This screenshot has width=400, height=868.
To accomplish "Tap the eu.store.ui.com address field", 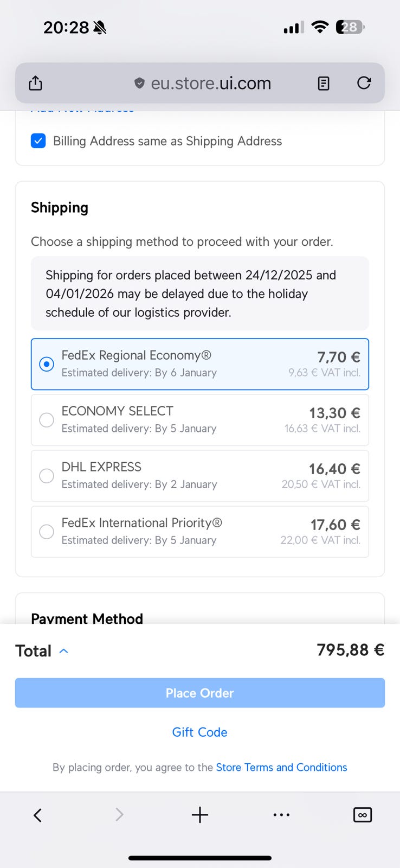I will click(211, 83).
